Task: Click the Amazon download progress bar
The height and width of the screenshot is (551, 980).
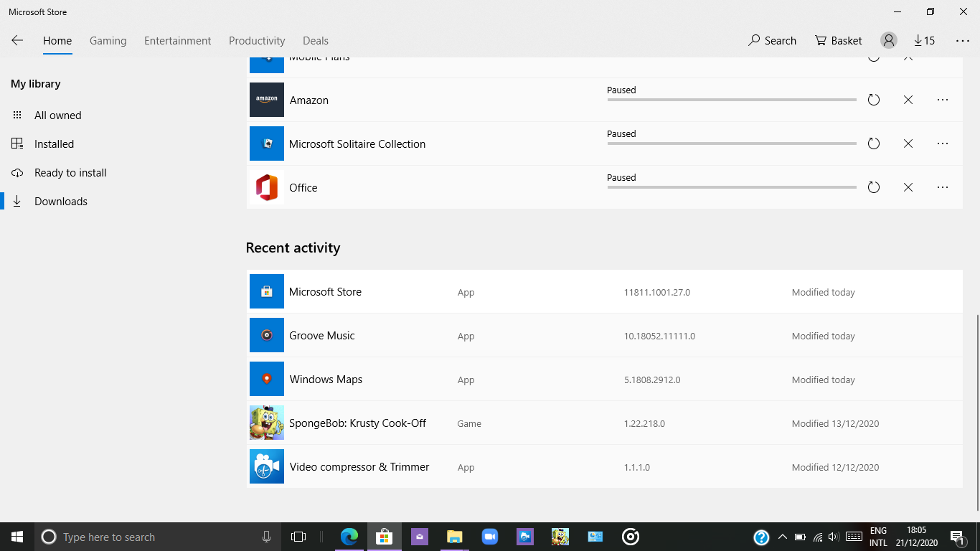Action: pos(732,100)
